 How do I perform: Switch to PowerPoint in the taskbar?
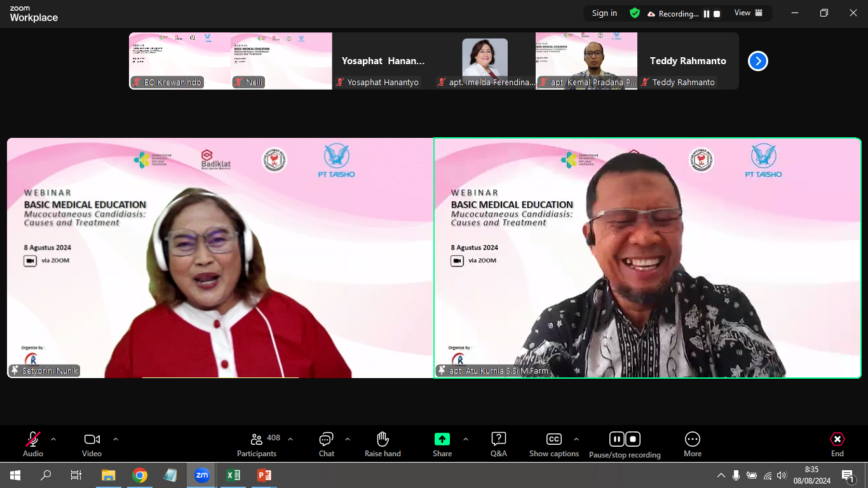pyautogui.click(x=264, y=475)
